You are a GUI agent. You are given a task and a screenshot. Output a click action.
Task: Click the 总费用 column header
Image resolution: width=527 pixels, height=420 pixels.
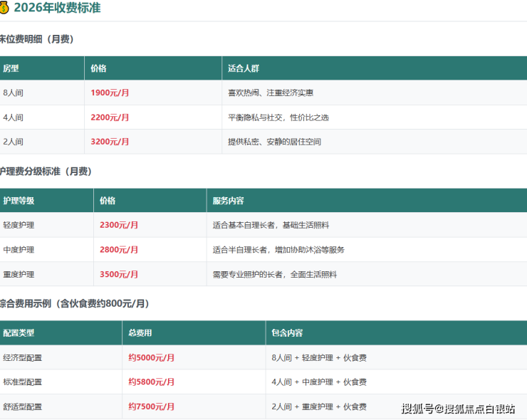(140, 332)
